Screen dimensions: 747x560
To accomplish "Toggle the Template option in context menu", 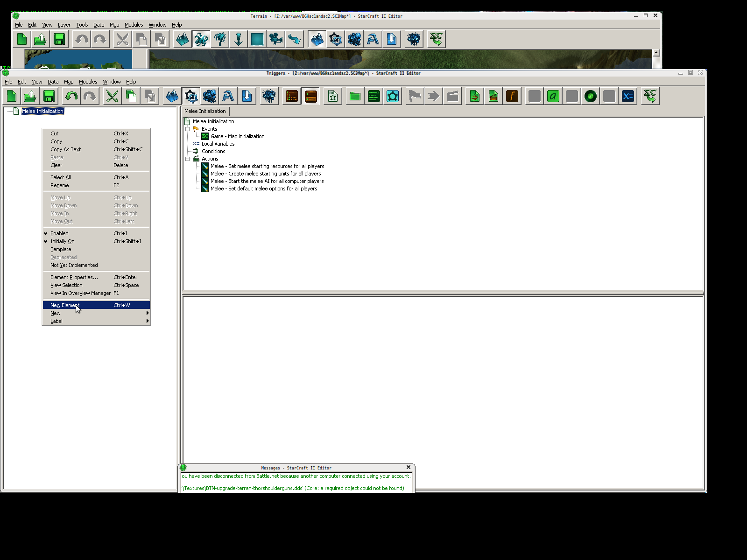I will (96, 249).
